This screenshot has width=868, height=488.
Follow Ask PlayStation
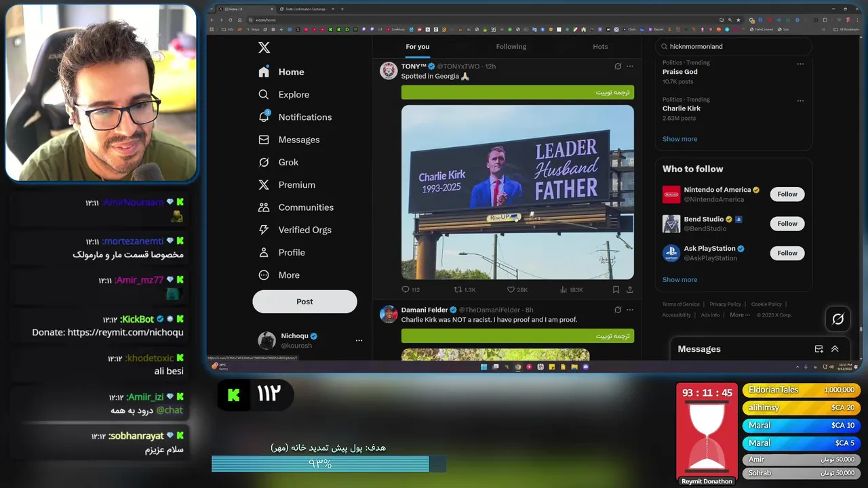[x=787, y=253]
